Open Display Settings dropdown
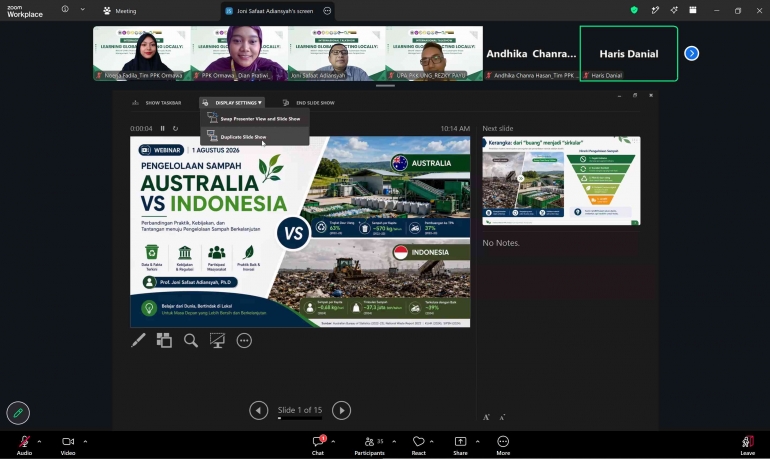This screenshot has height=459, width=770. 232,103
